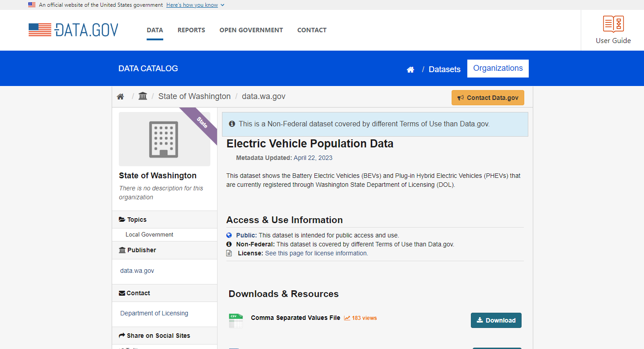Click the purple State ribbon badge
The height and width of the screenshot is (349, 644).
(x=201, y=123)
